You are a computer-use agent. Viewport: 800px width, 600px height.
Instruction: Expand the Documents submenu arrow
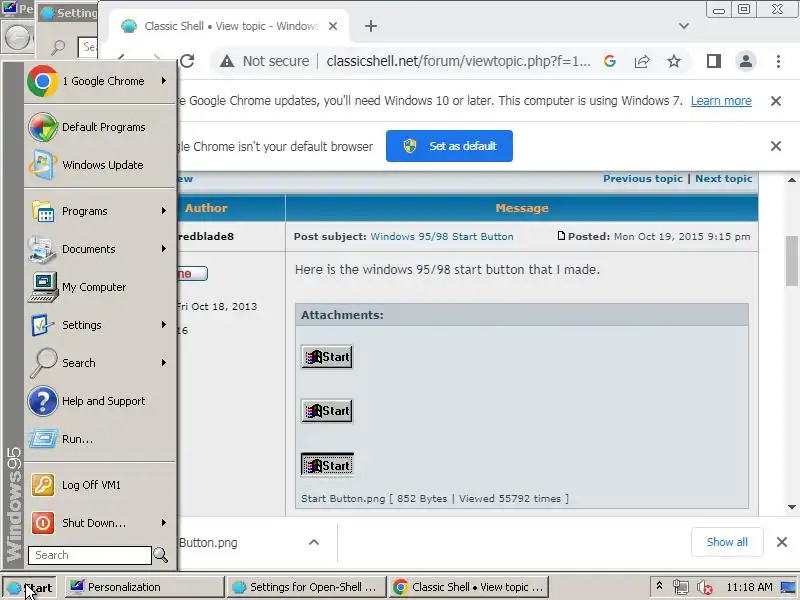pyautogui.click(x=164, y=248)
